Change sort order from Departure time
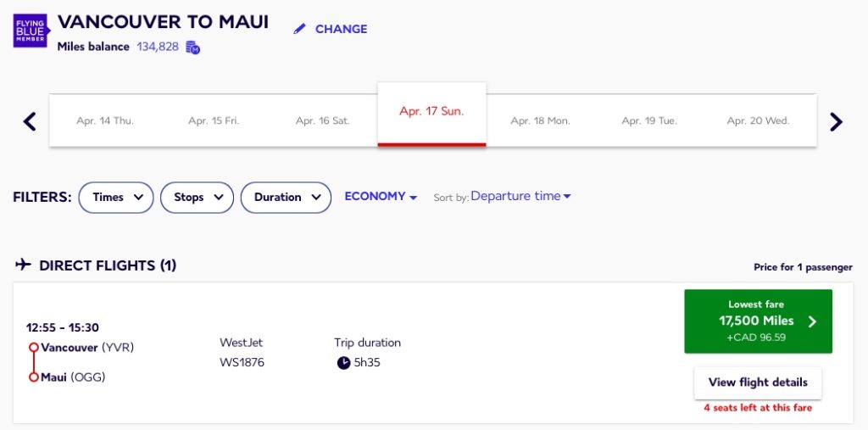Screen dimensions: 868x430 520,197
